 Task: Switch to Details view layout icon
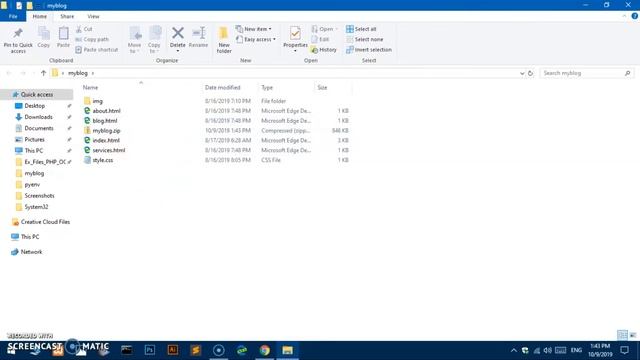622,335
